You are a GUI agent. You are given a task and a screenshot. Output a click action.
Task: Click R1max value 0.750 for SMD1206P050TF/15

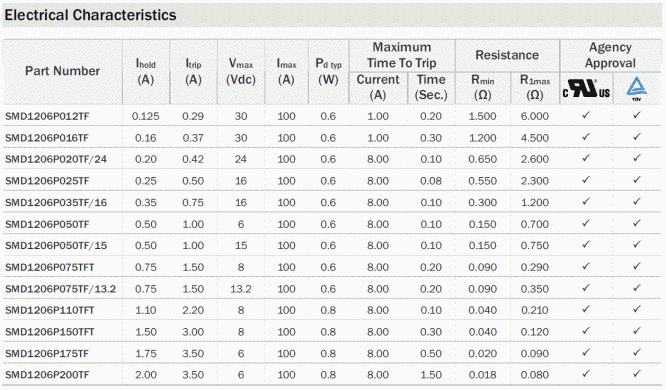click(535, 246)
